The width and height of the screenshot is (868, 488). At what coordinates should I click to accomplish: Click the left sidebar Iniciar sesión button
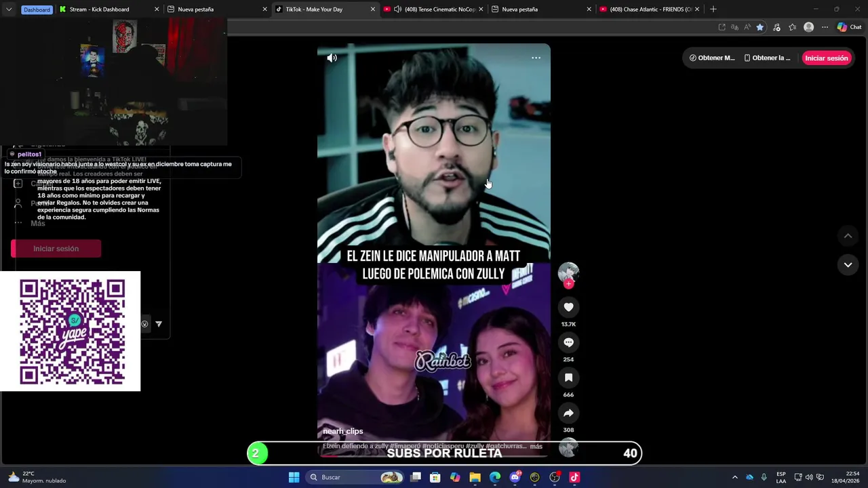pyautogui.click(x=56, y=249)
